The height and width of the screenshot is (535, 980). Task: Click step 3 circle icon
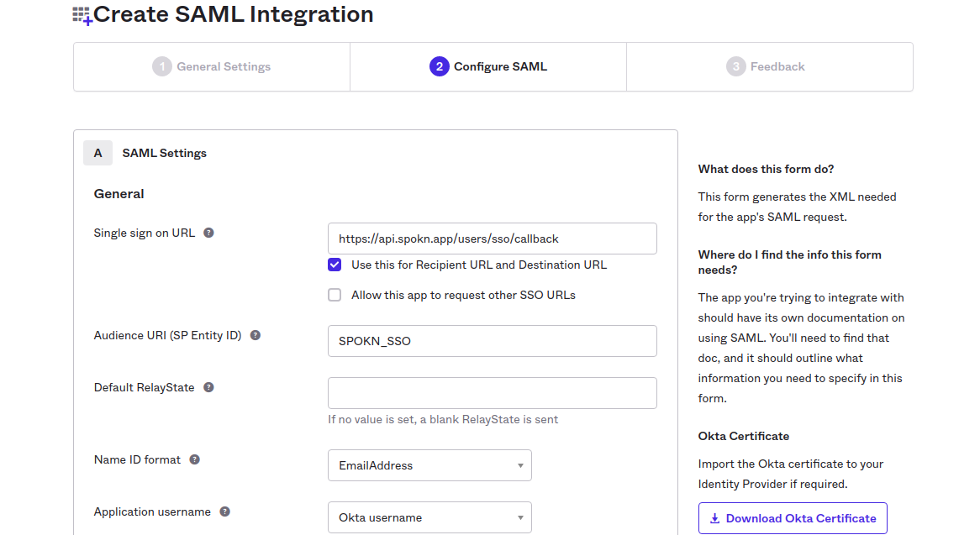pyautogui.click(x=735, y=66)
